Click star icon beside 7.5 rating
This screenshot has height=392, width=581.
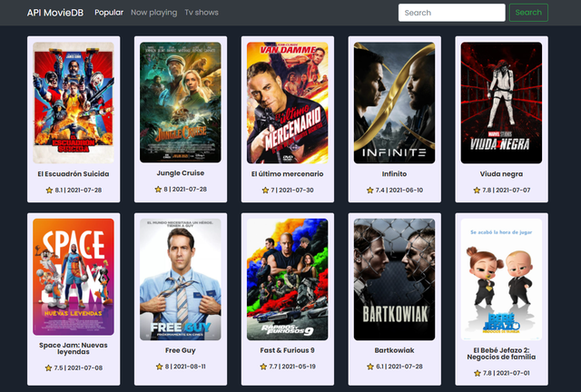[48, 367]
